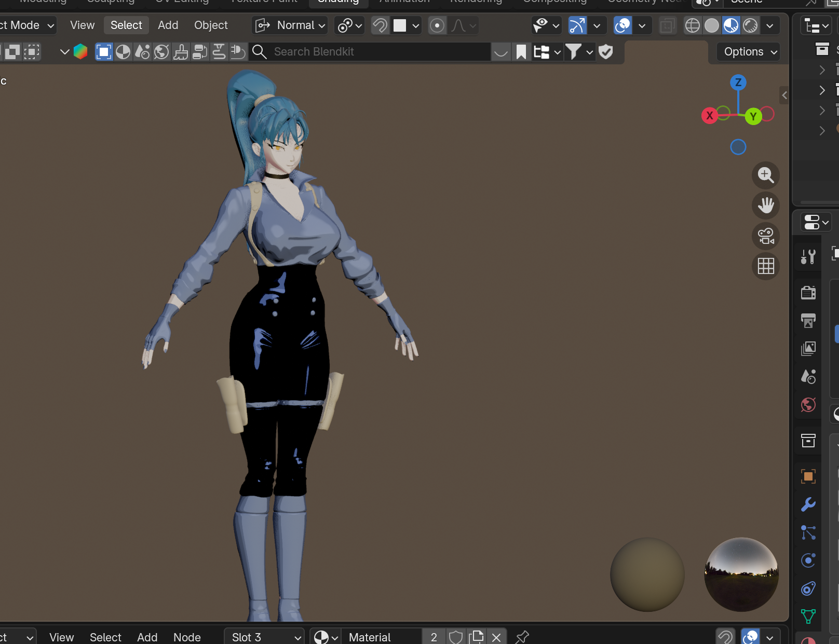Screen dimensions: 839x644
Task: Open the World properties tab
Action: [x=808, y=405]
